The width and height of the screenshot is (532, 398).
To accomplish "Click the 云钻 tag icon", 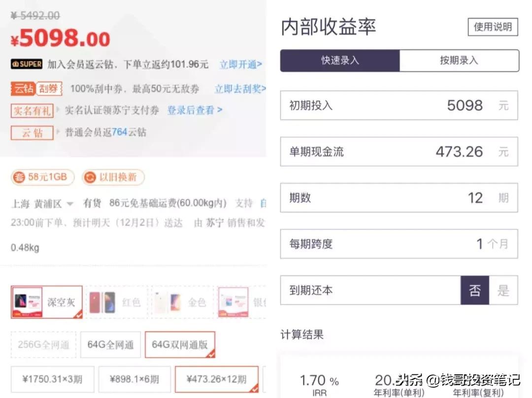I will pos(32,133).
